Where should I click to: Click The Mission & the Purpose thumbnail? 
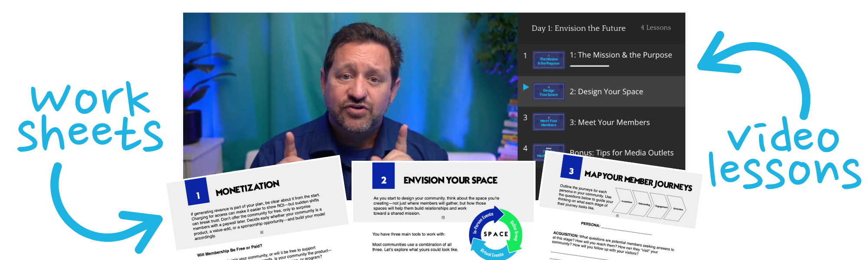[549, 60]
